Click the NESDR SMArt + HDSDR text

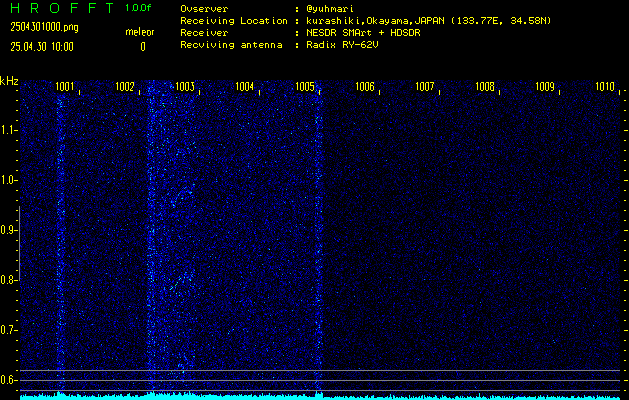click(363, 33)
